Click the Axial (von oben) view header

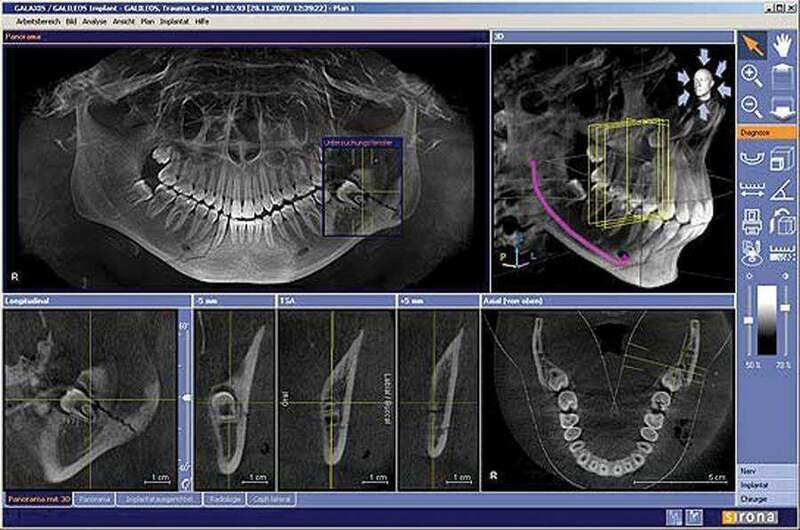608,301
